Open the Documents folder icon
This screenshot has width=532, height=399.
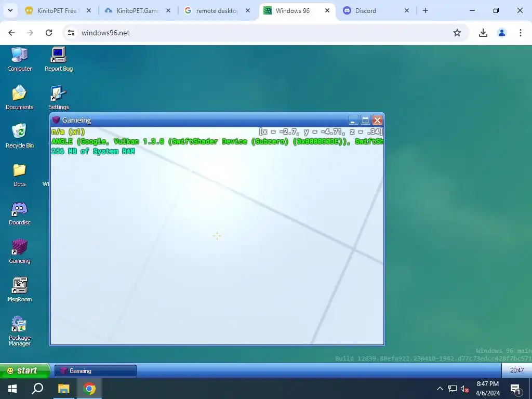pos(19,97)
